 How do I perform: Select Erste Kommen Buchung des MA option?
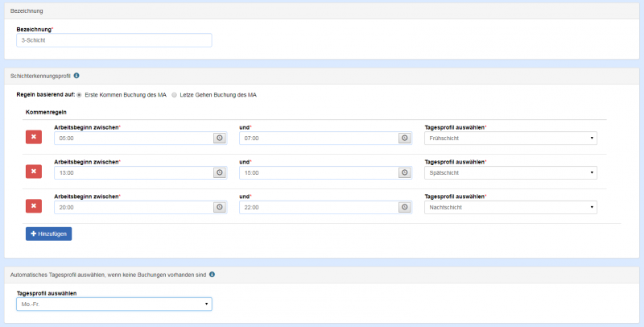[79, 95]
